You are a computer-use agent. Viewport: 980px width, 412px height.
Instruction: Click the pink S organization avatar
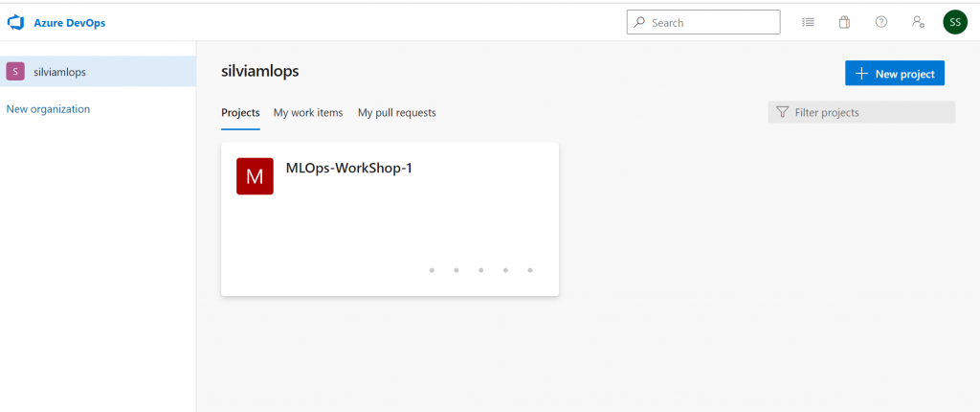click(15, 71)
